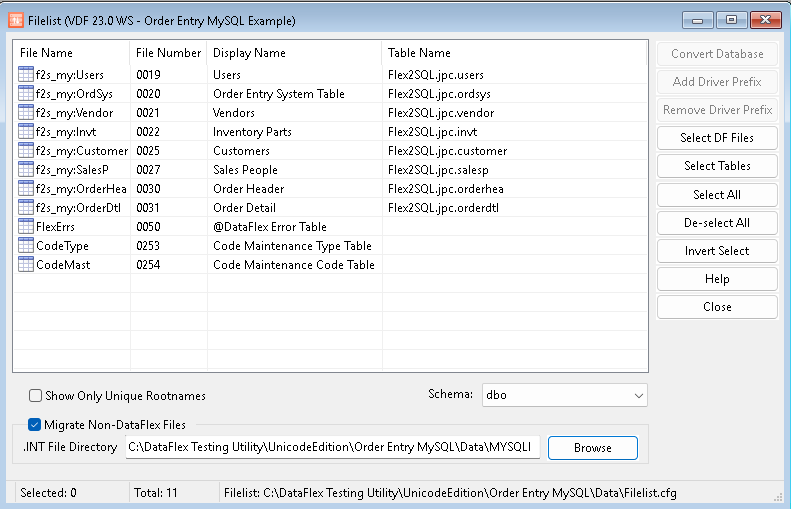
Task: Enable Show Only Unique Rootnames checkbox
Action: pyautogui.click(x=36, y=396)
